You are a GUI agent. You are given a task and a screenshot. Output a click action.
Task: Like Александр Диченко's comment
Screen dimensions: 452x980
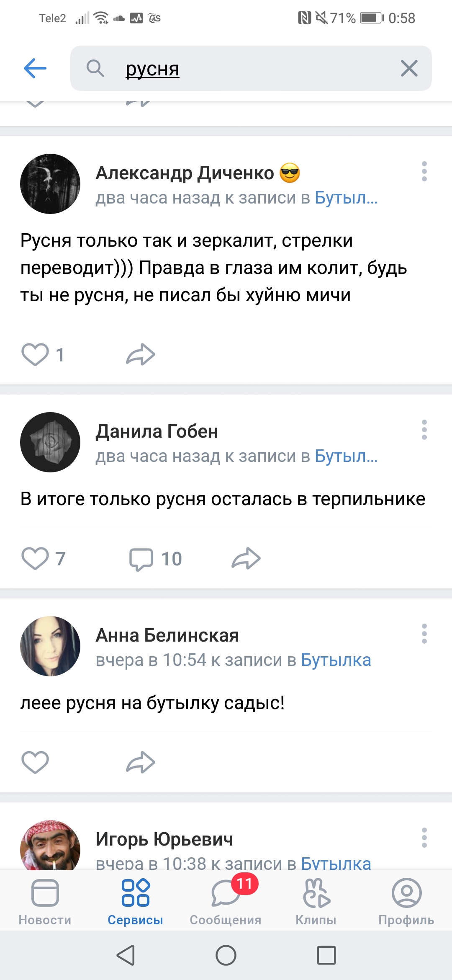pyautogui.click(x=35, y=355)
